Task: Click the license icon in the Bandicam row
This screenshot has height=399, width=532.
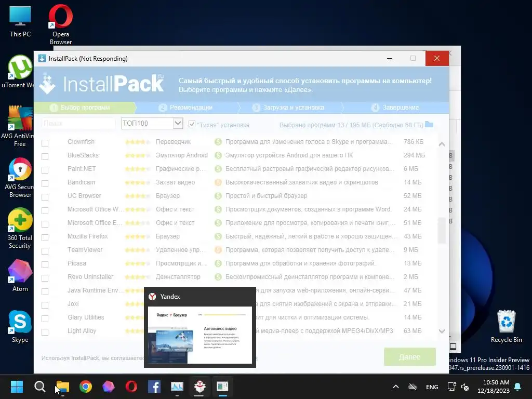Action: 218,182
